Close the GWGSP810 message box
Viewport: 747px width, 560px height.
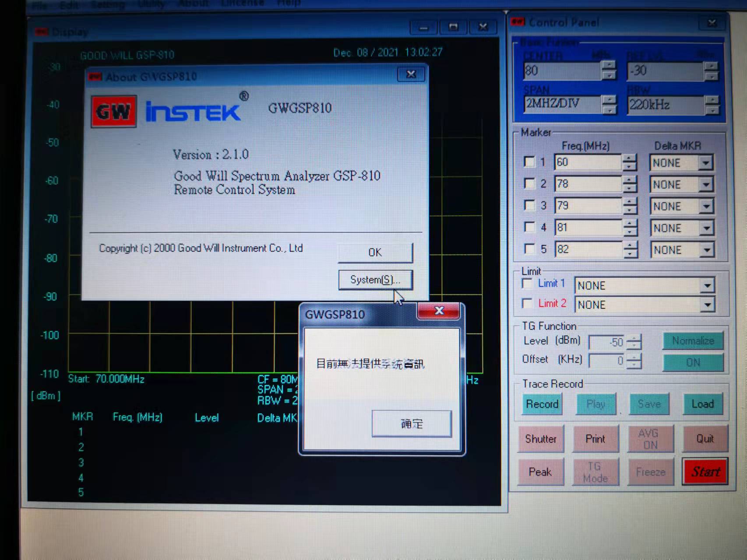[x=439, y=311]
